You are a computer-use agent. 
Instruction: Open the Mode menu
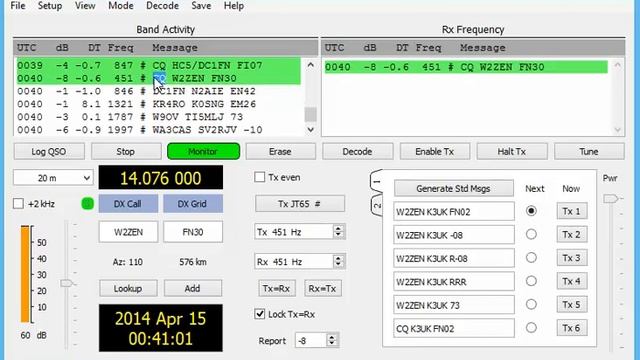click(120, 6)
